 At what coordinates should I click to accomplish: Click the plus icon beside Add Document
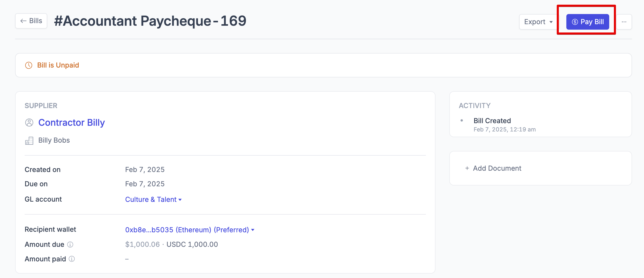[467, 168]
